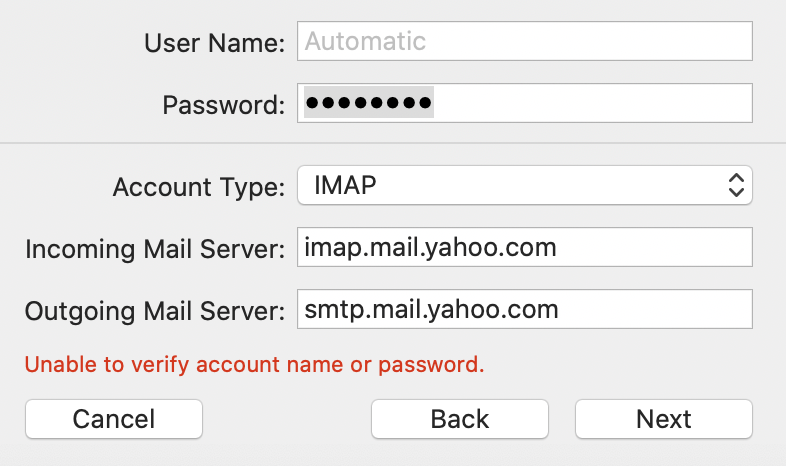The width and height of the screenshot is (786, 466).
Task: Edit the Outgoing Mail Server field
Action: point(525,309)
